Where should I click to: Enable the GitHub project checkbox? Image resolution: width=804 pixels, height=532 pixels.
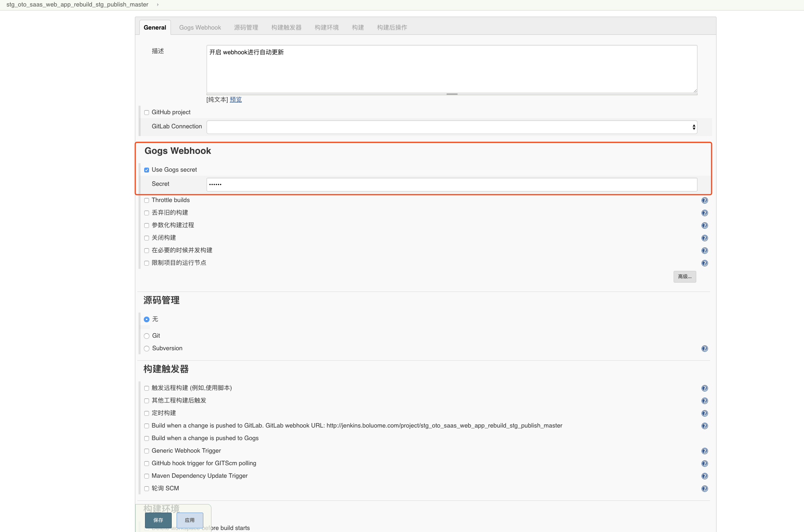[x=147, y=113]
